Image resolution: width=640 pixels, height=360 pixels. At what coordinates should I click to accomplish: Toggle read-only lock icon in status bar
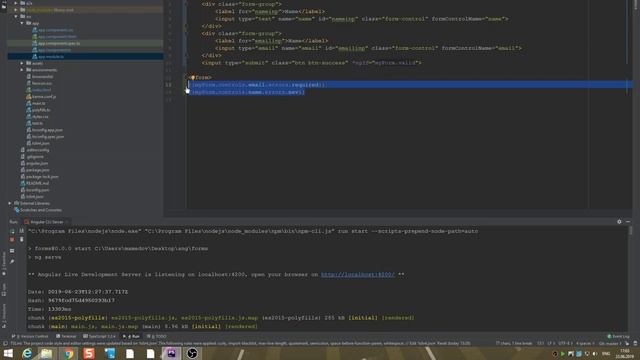627,343
